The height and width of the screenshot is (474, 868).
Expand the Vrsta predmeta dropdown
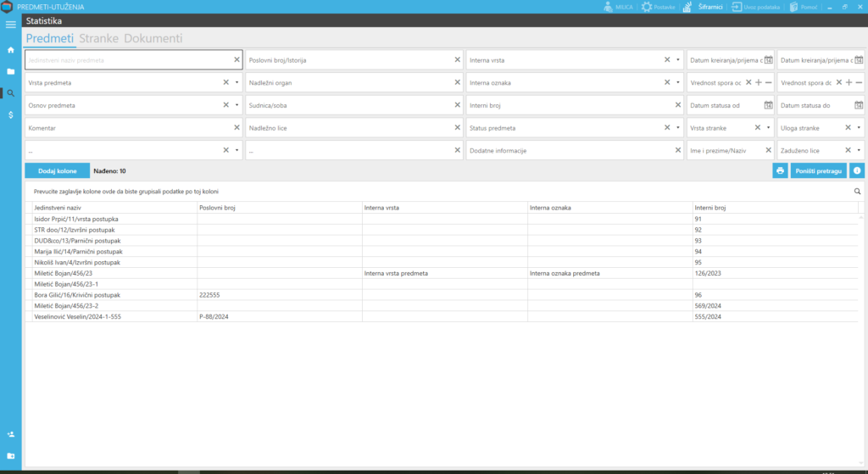(236, 82)
